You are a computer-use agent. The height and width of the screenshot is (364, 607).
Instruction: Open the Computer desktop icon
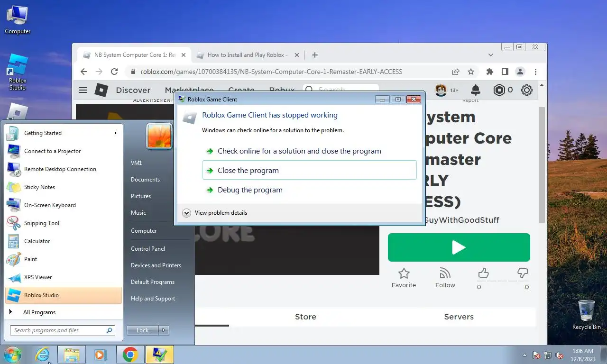tap(18, 19)
